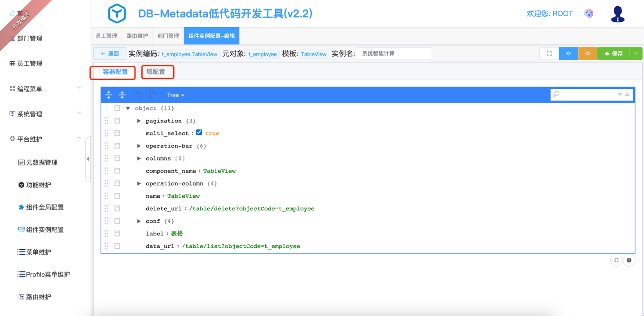Click the help question mark icon

[629, 260]
